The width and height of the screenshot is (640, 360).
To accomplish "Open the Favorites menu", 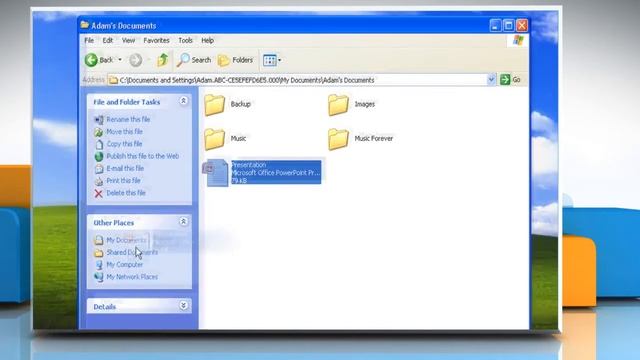I will pos(156,40).
